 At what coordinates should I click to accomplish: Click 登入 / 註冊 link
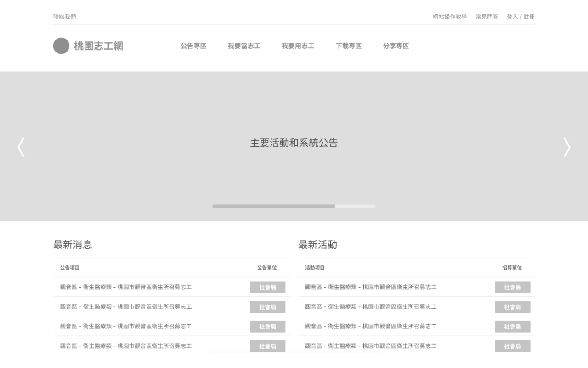[x=520, y=17]
